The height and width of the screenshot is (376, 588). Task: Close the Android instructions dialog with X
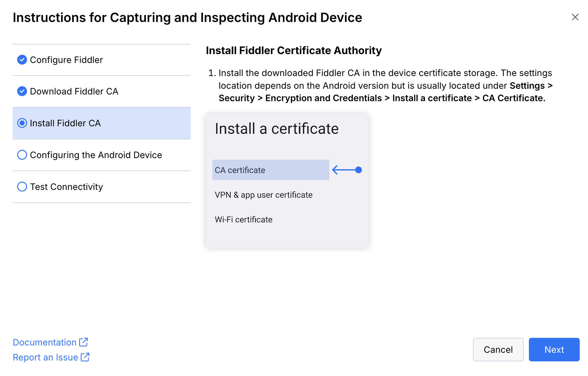click(x=575, y=17)
